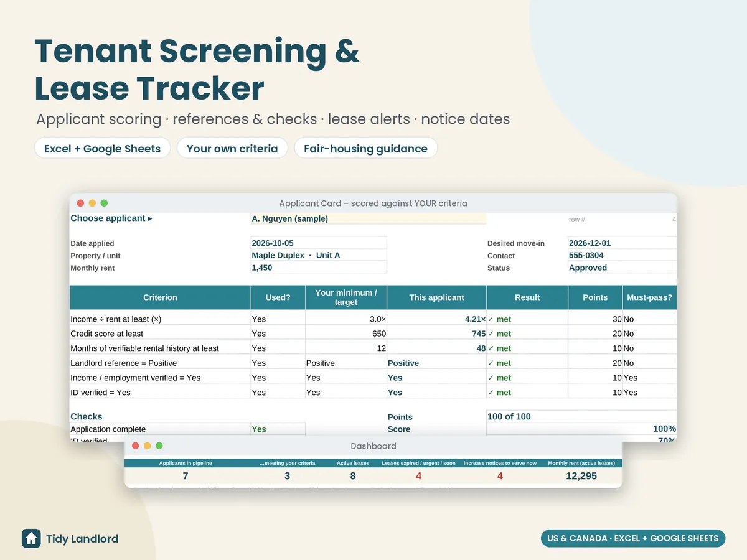Select the Application complete Yes cell
This screenshot has width=747, height=560.
[278, 429]
